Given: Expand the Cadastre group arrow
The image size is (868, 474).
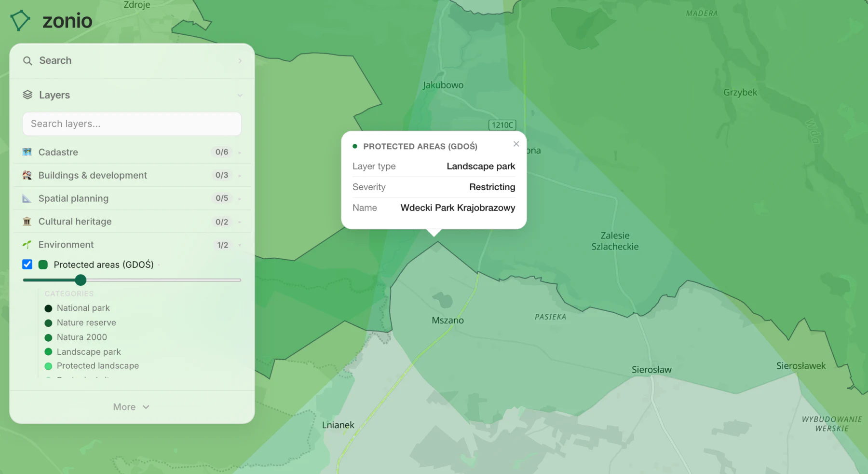Looking at the screenshot, I should [240, 153].
